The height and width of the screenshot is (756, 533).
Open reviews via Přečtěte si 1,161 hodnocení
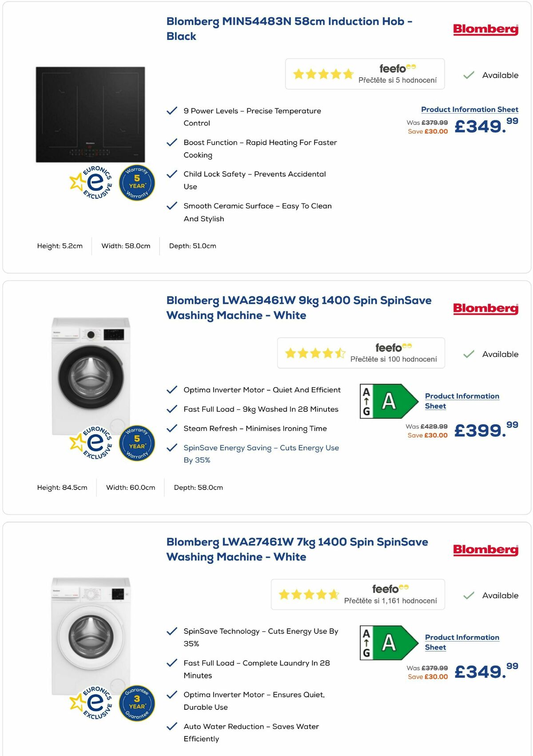point(392,600)
